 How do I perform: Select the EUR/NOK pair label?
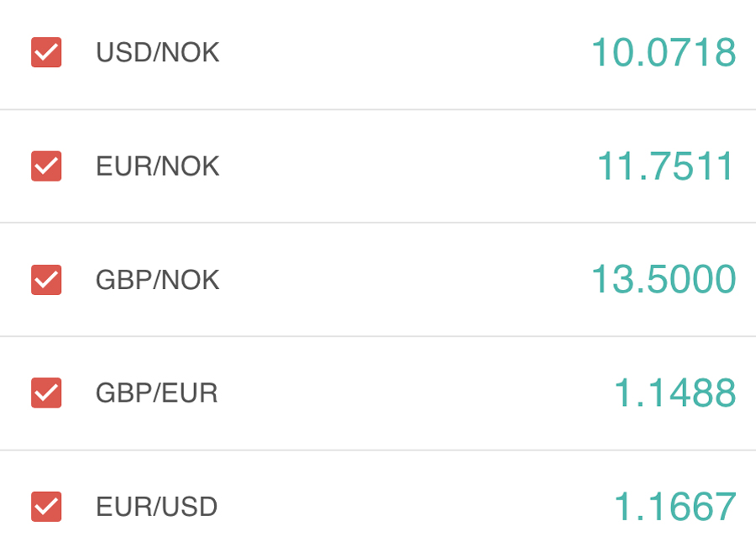[x=157, y=166]
